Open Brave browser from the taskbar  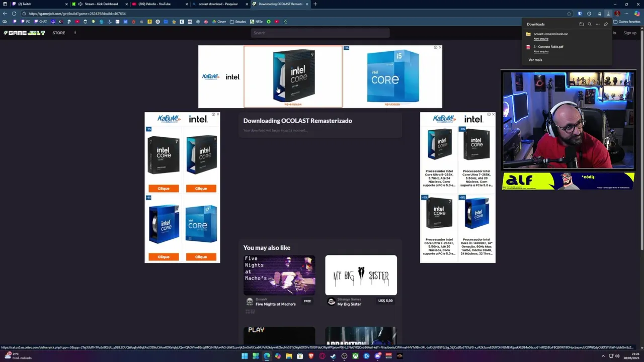(x=311, y=356)
